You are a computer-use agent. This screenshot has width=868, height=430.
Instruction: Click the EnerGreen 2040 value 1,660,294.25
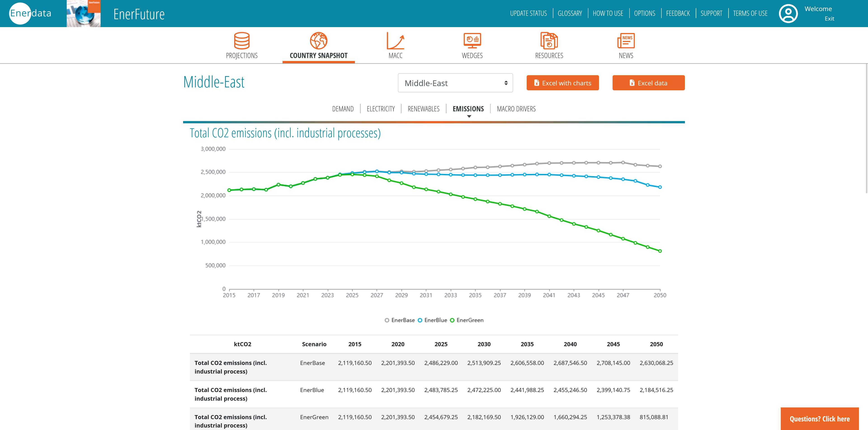tap(570, 417)
